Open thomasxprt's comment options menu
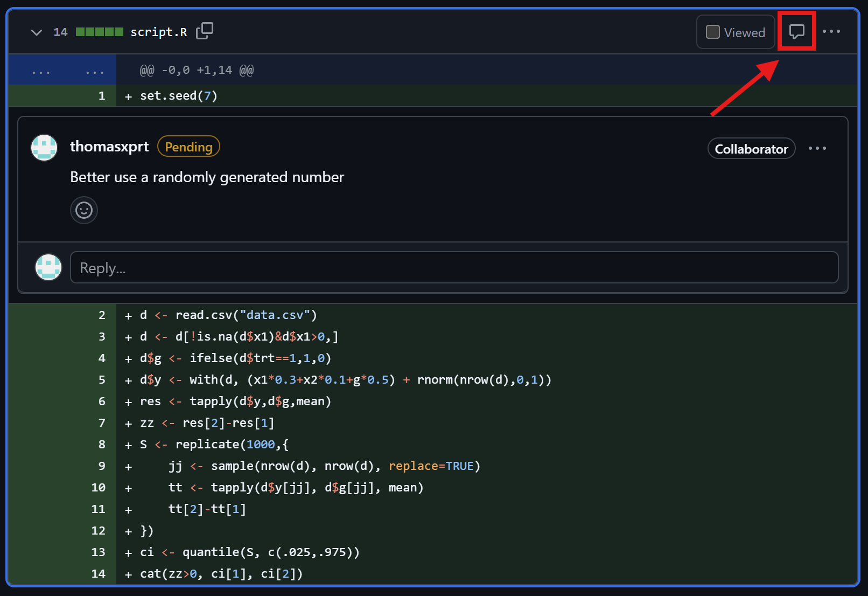The image size is (868, 596). click(x=817, y=149)
